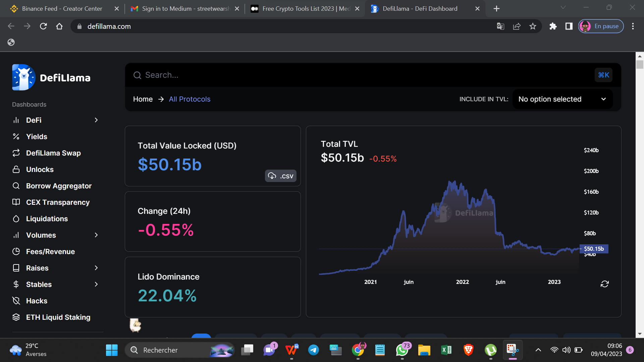Switch to Free Crypto Tools List tab
Viewport: 644px width, 362px height.
(x=305, y=9)
